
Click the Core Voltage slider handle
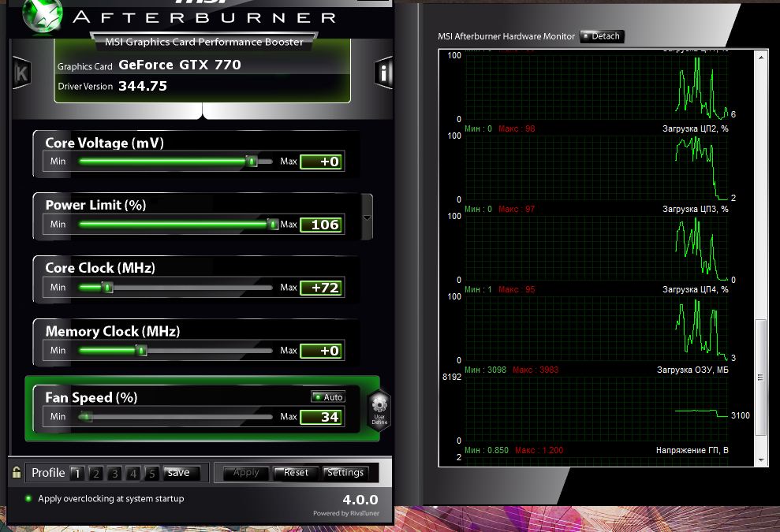pyautogui.click(x=252, y=161)
